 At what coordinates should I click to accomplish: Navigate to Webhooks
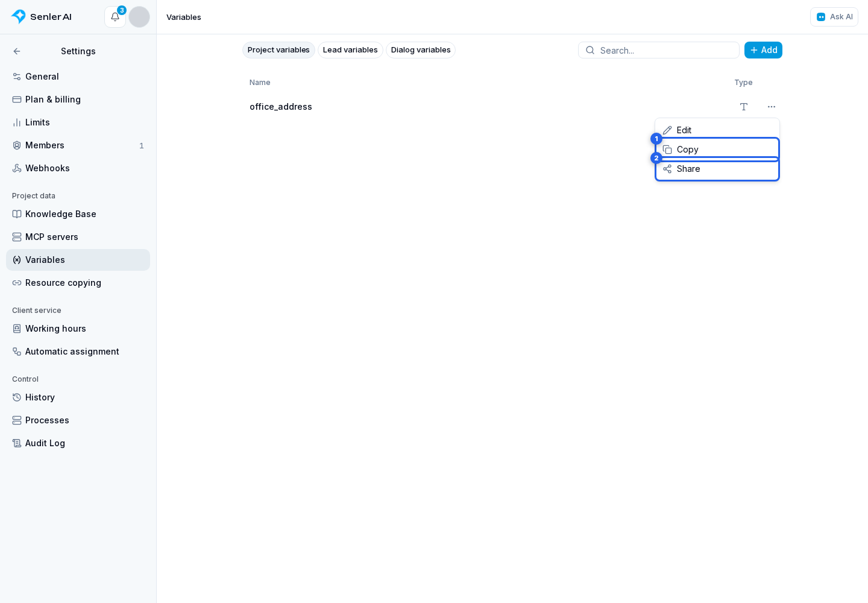point(78,168)
